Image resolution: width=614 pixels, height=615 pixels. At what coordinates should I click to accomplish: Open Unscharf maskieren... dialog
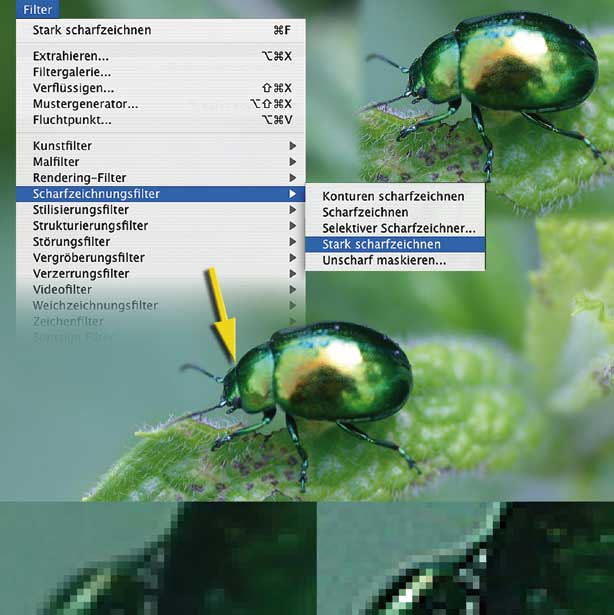[x=395, y=260]
